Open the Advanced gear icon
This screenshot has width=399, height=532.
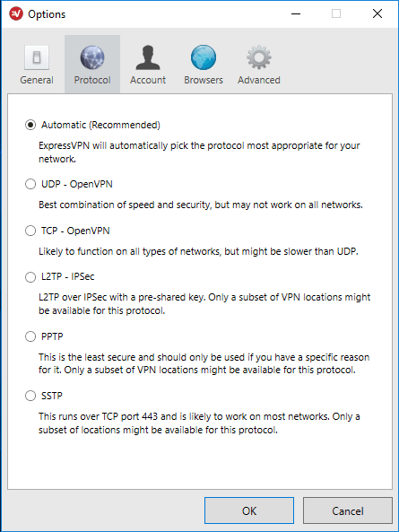pos(259,57)
